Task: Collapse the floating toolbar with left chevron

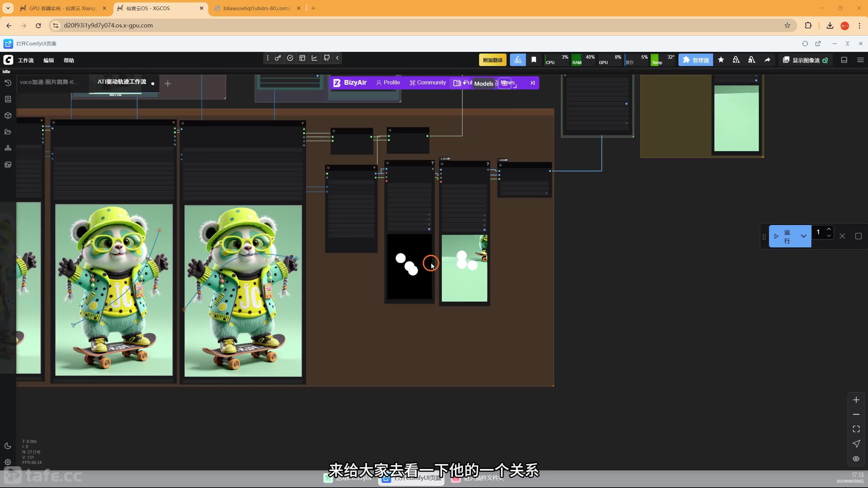Action: (337, 58)
